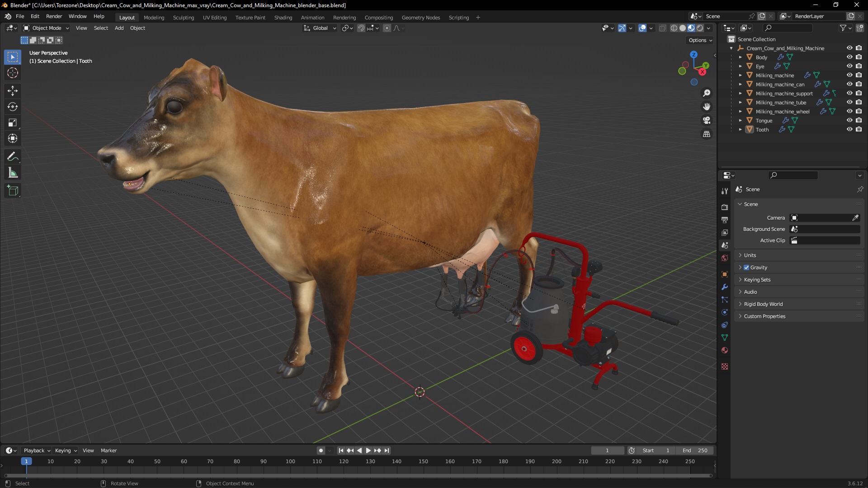This screenshot has height=488, width=868.
Task: Enable the Gravity checkbox
Action: click(x=746, y=267)
